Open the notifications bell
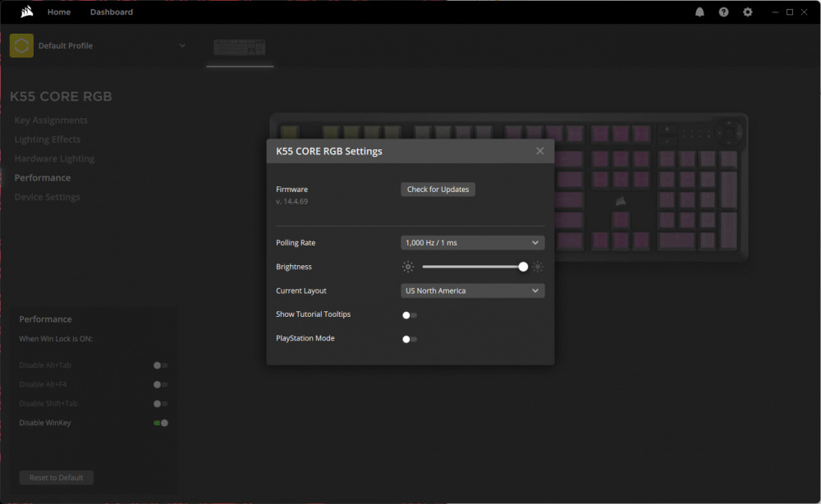Screen dimensions: 821x504 pyautogui.click(x=699, y=12)
